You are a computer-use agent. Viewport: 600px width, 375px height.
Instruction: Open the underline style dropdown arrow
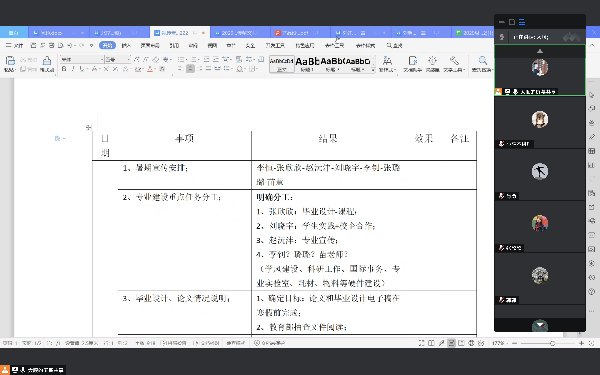coord(87,69)
